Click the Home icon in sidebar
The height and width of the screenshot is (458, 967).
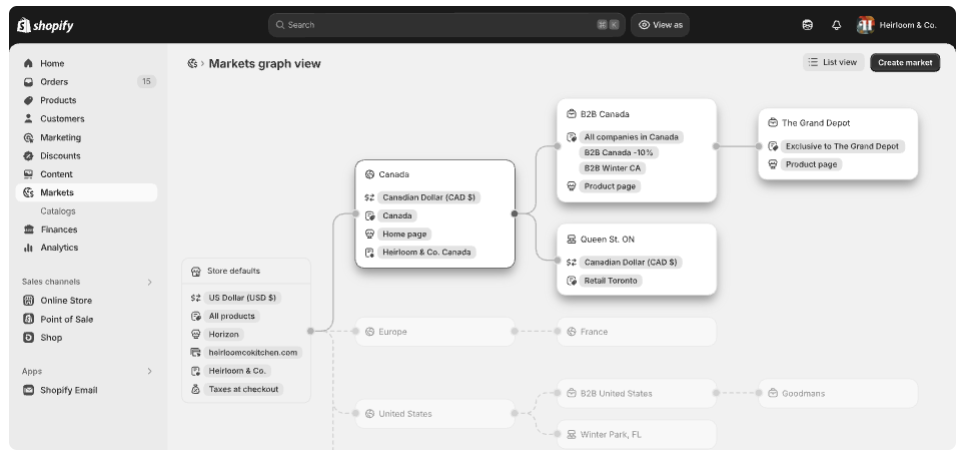click(28, 63)
